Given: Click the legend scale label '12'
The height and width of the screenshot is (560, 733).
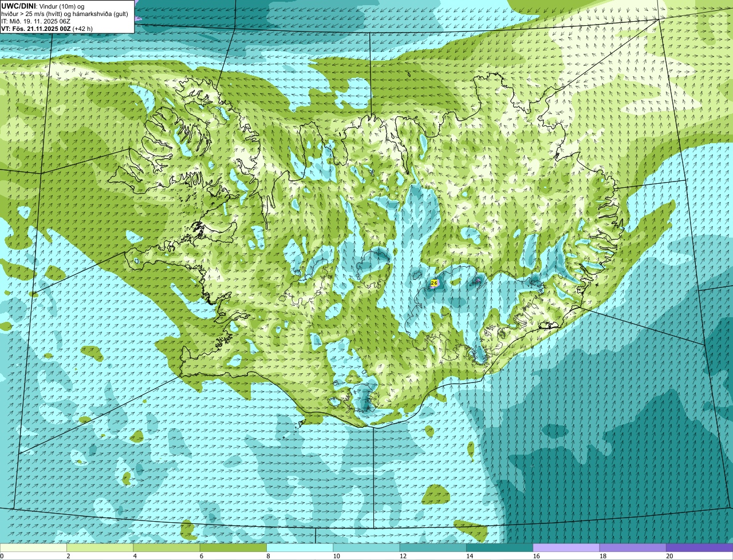Looking at the screenshot, I should click(x=403, y=556).
